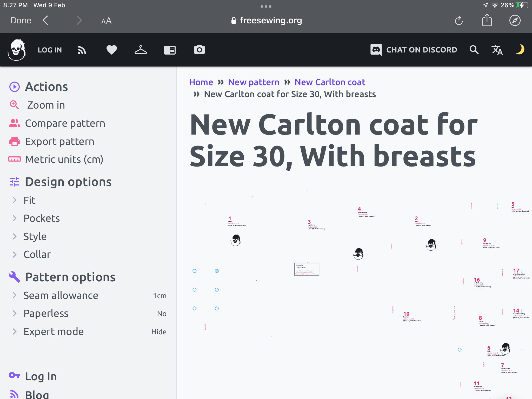Open the RSS blog feed icon

pyautogui.click(x=82, y=50)
